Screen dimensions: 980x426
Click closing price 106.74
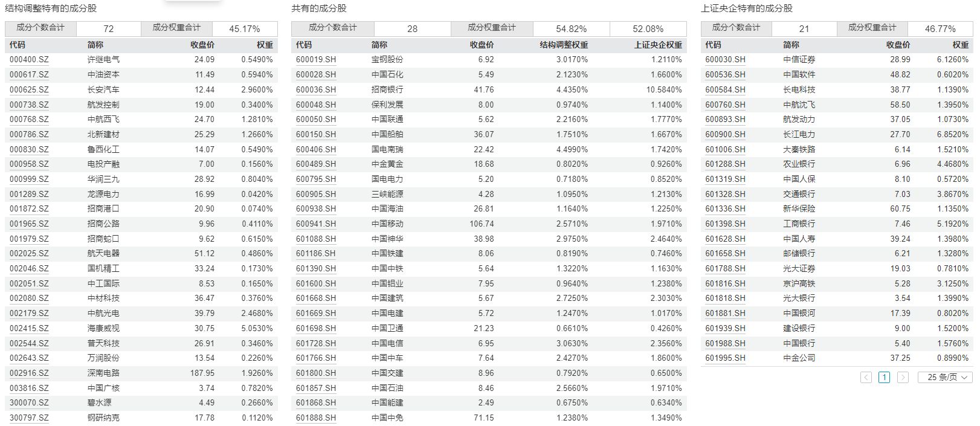(x=482, y=224)
